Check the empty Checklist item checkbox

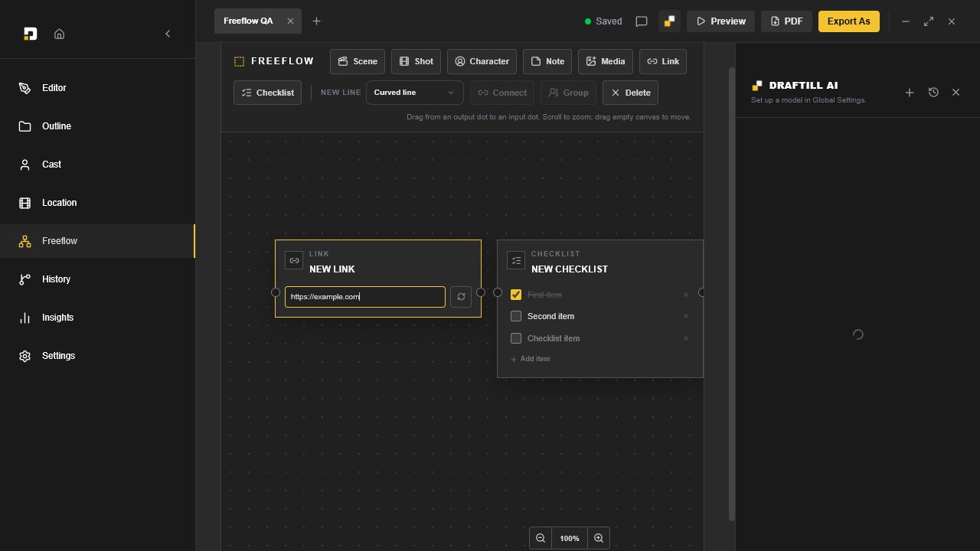[516, 338]
